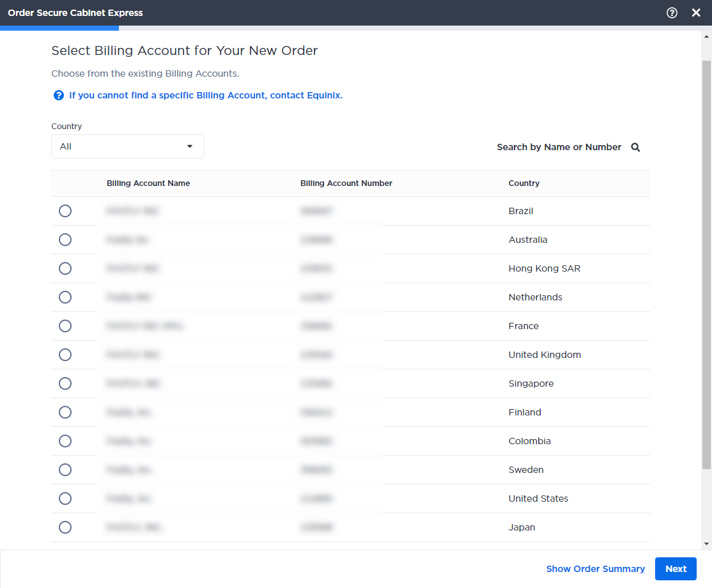712x588 pixels.
Task: Click the vertical scrollbar thumb
Action: click(x=706, y=265)
